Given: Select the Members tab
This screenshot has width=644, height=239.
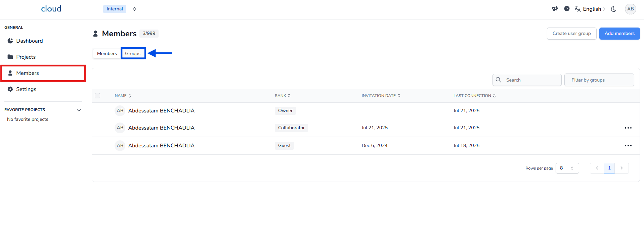Looking at the screenshot, I should click(x=107, y=53).
